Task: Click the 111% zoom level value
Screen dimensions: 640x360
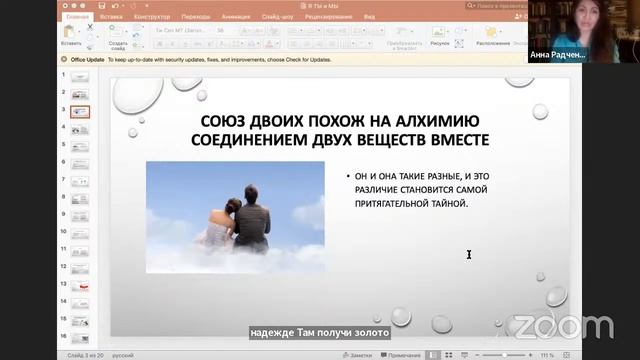Action: tap(547, 355)
